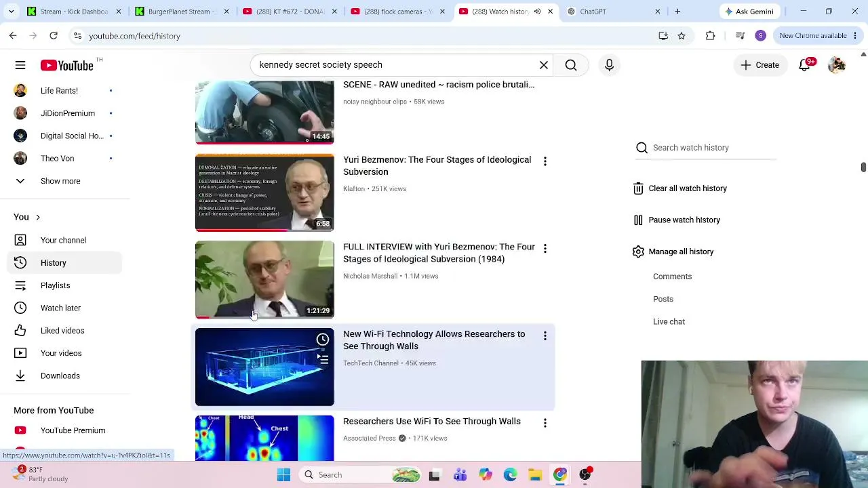
Task: Open options for New Wi-Fi Technology video
Action: pyautogui.click(x=545, y=336)
